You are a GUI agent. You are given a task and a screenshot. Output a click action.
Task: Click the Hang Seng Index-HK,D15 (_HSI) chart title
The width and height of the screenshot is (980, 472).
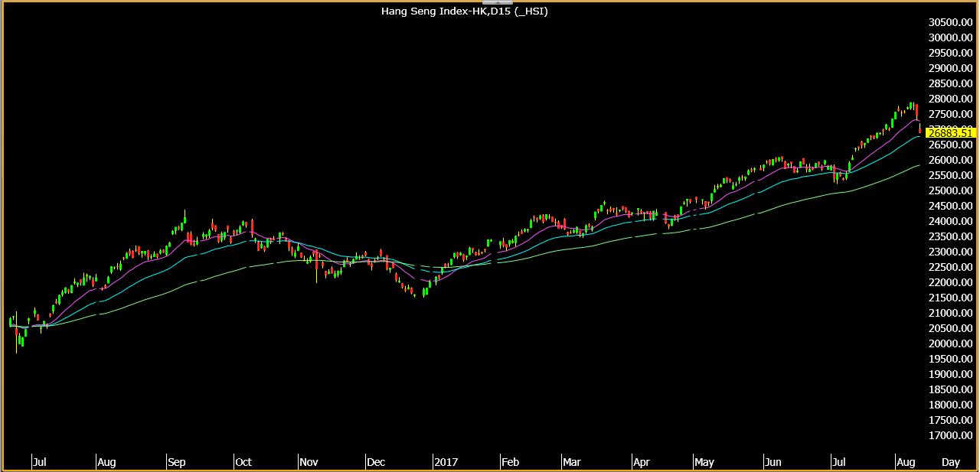point(465,11)
